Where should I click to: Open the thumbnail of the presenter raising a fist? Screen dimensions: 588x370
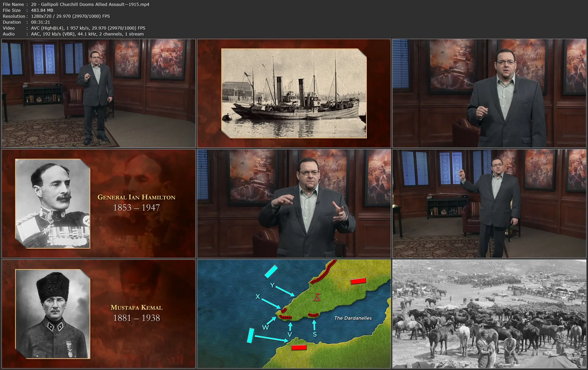click(x=489, y=204)
